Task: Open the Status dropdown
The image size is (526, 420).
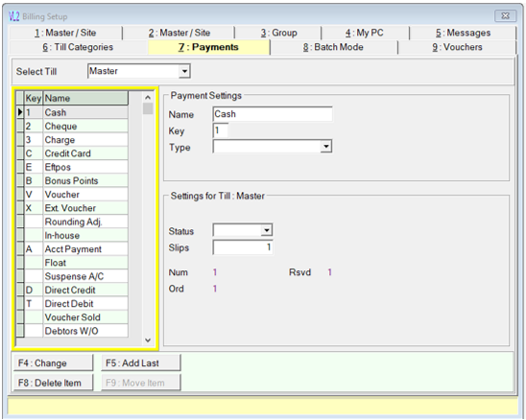Action: pyautogui.click(x=267, y=230)
